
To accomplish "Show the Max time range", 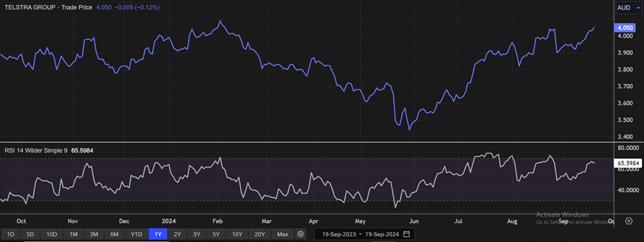I will (x=283, y=234).
